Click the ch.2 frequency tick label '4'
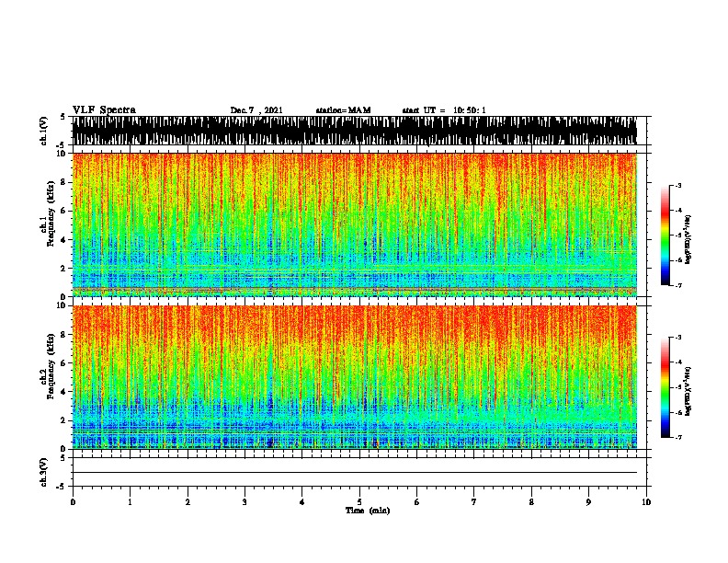728x563 pixels. pyautogui.click(x=63, y=392)
